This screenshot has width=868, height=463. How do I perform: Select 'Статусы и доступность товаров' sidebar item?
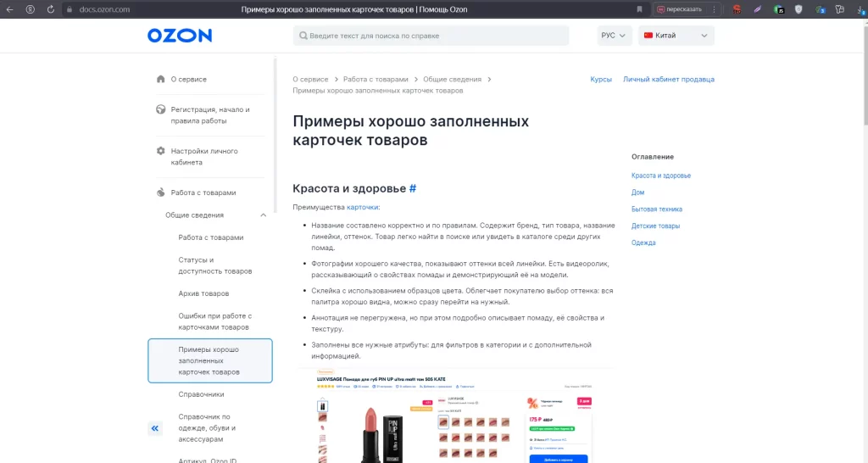tap(214, 265)
